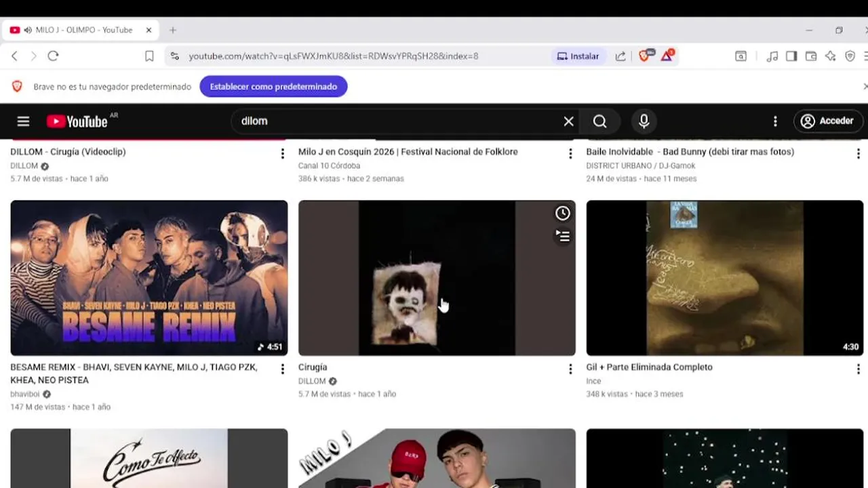Open YouTube settings three-dot menu in header

[775, 121]
